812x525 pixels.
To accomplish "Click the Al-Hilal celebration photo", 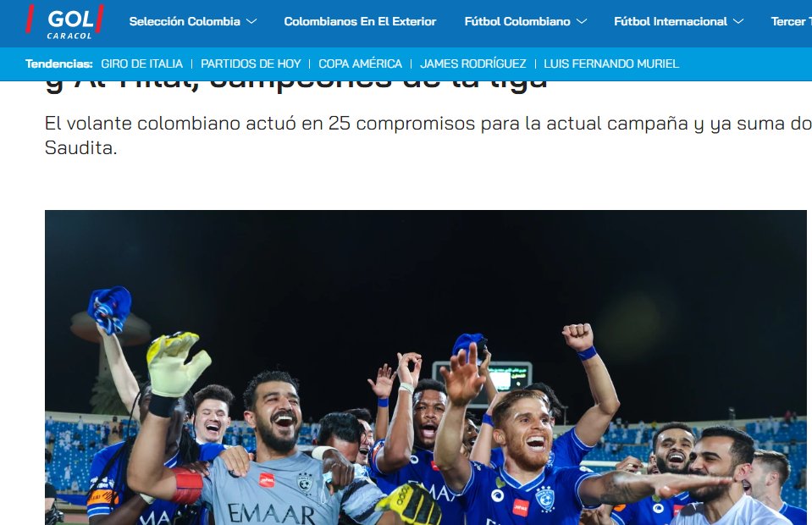I will tap(426, 367).
